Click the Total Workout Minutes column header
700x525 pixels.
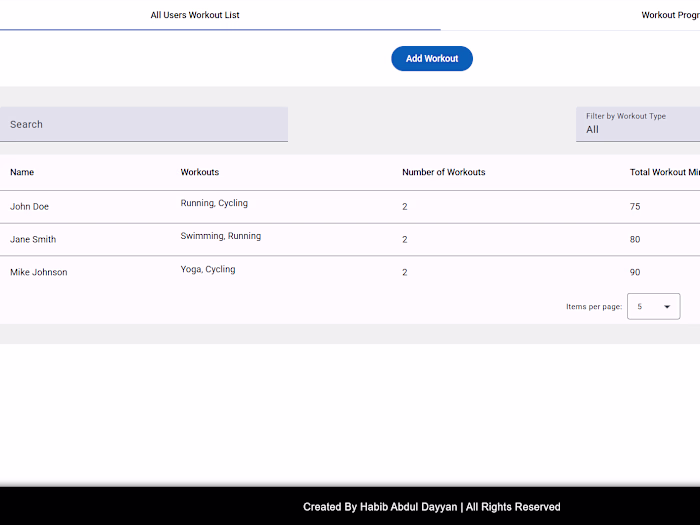pos(664,172)
